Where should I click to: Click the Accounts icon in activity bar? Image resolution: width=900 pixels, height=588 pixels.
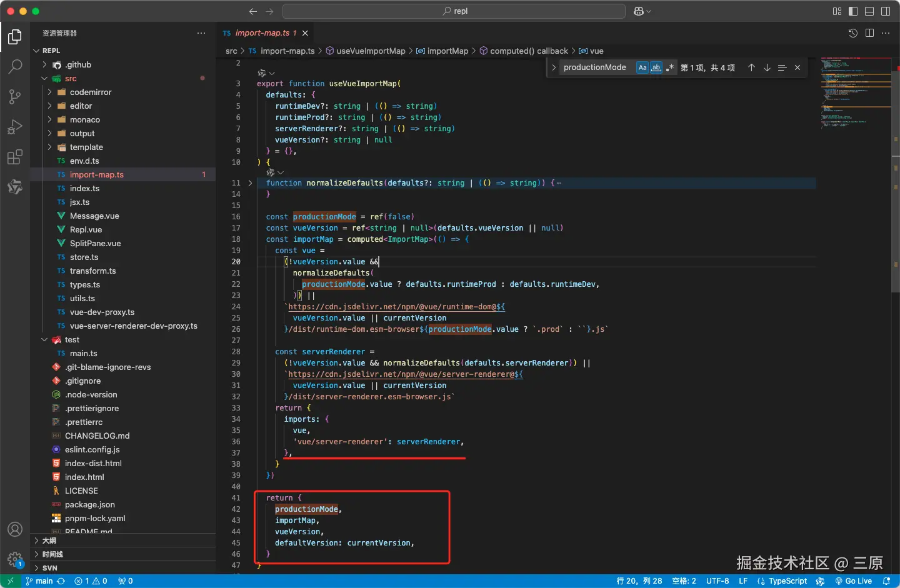(15, 529)
